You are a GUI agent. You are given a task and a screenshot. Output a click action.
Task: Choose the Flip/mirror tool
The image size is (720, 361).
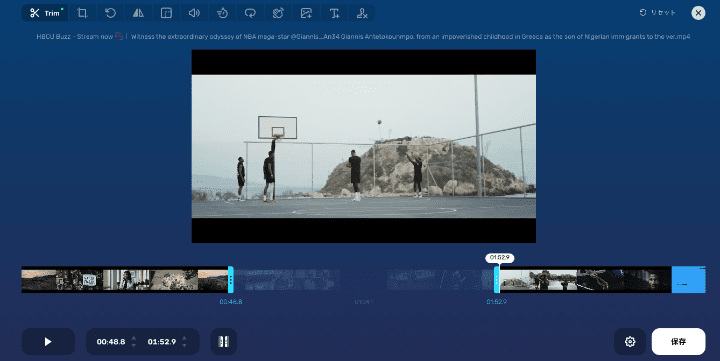point(138,13)
